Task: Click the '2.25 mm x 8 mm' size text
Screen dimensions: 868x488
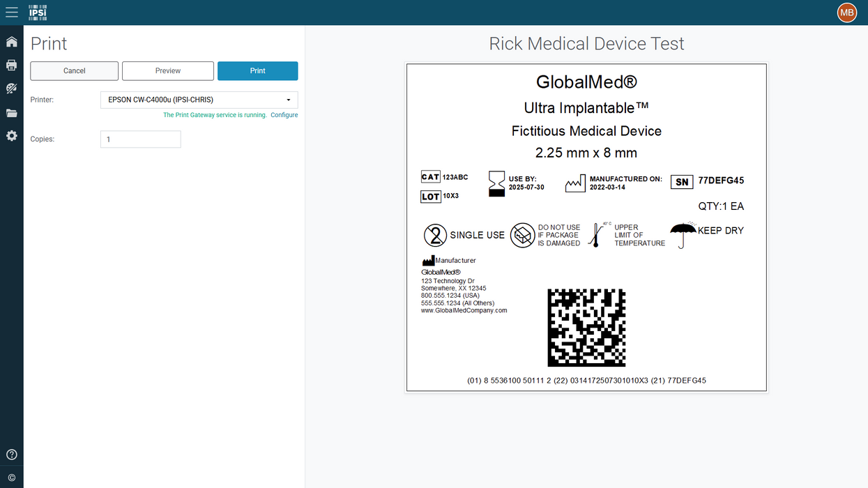Action: (x=586, y=153)
